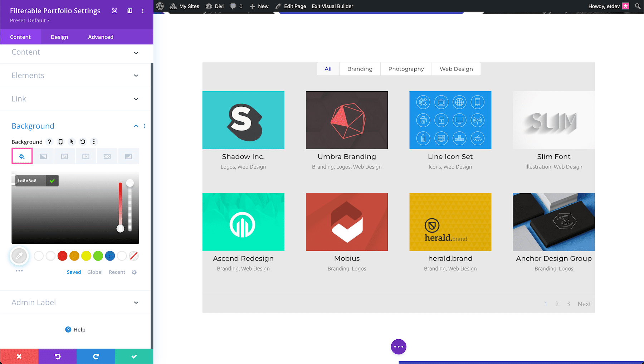Select the gradient background type
The width and height of the screenshot is (644, 364).
(43, 156)
